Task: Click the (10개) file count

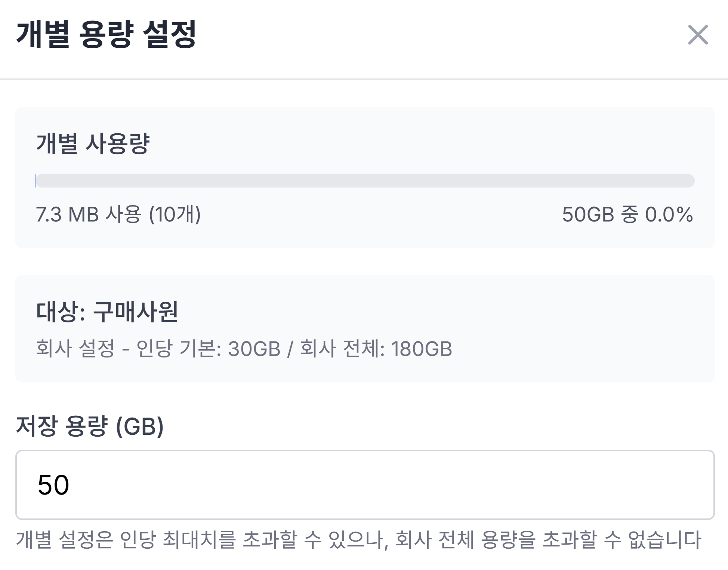Action: [x=175, y=215]
